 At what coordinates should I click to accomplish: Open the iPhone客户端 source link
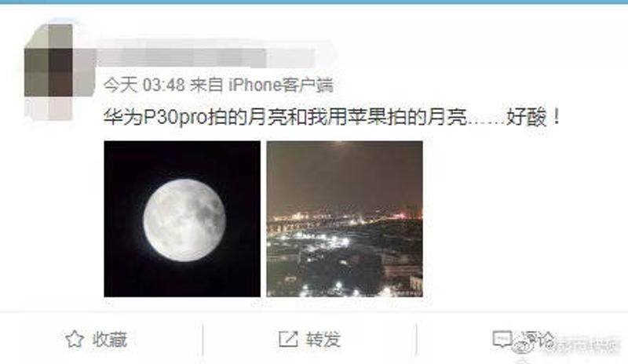click(281, 85)
